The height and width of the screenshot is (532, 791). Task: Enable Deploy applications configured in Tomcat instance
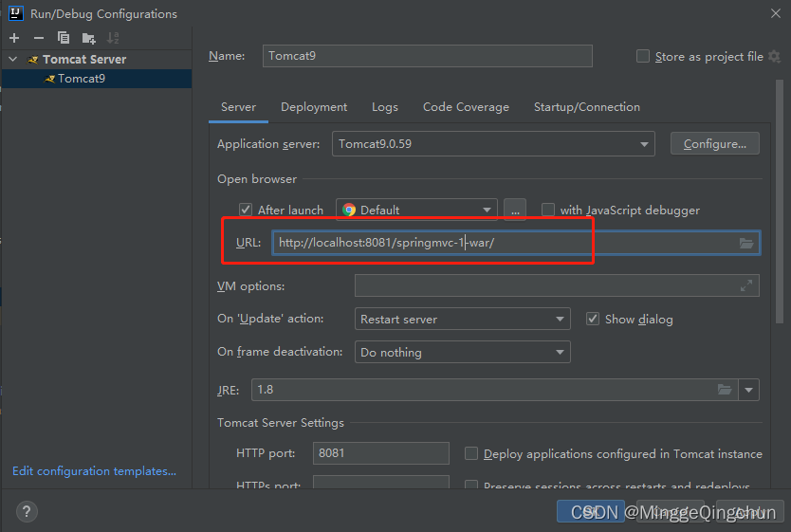[471, 453]
